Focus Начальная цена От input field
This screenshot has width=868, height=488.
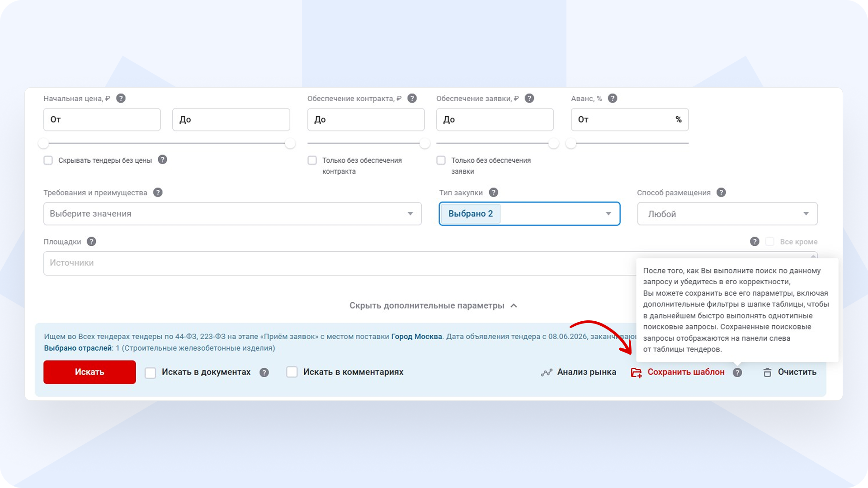[102, 120]
